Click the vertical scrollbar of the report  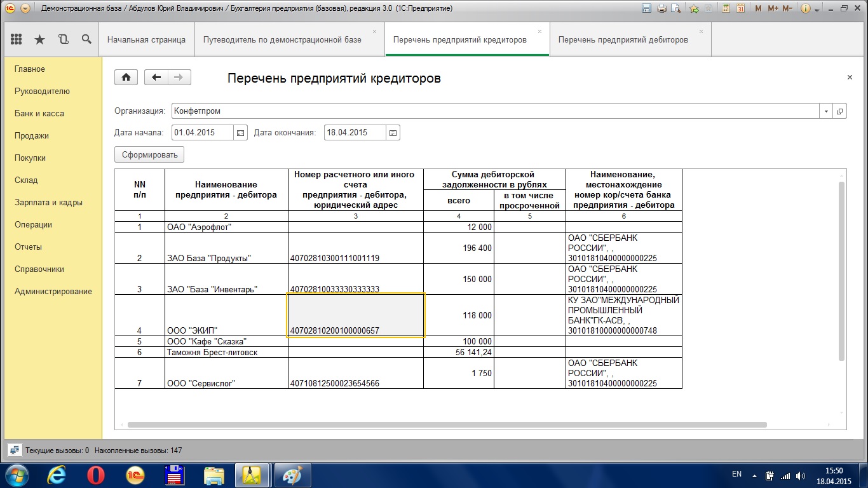tap(842, 271)
